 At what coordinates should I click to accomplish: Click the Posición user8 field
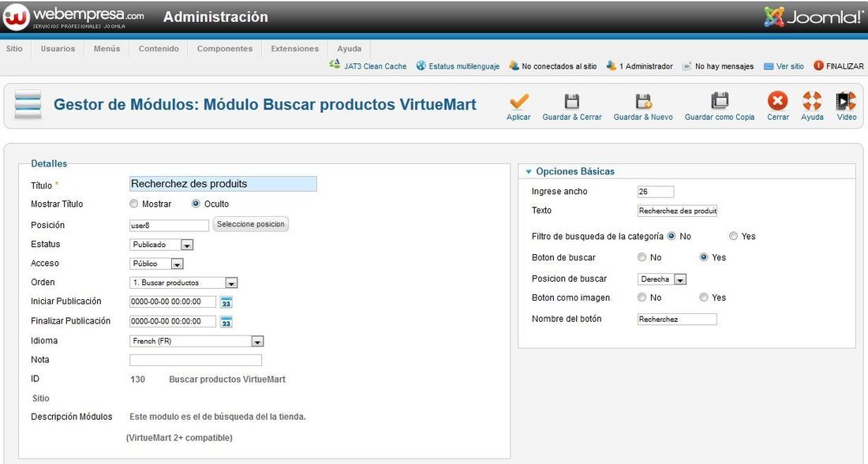point(170,226)
